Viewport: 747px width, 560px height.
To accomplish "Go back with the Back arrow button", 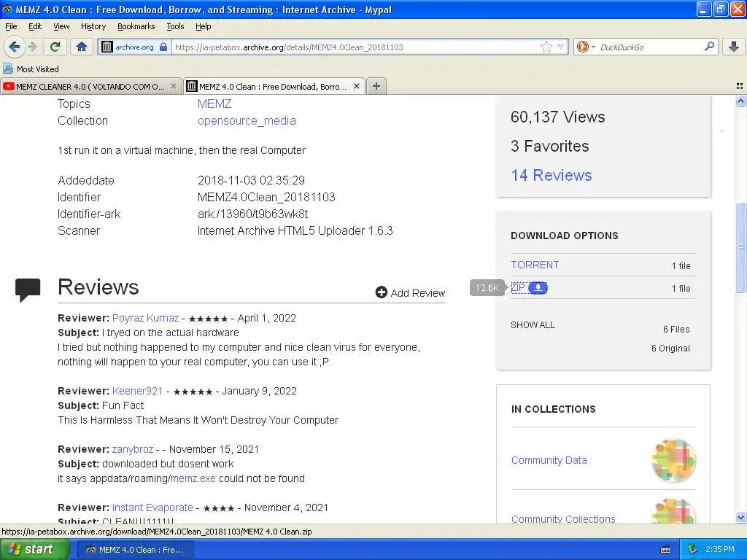I will tap(14, 47).
